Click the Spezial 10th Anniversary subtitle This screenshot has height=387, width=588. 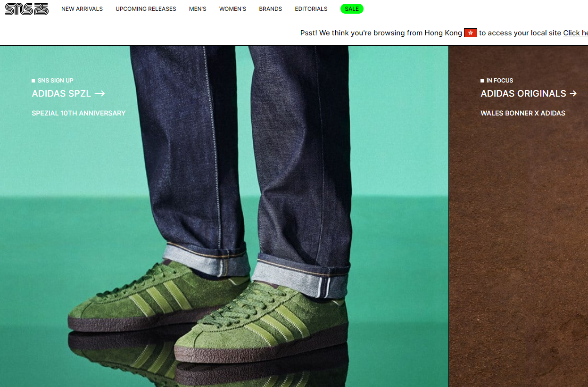pyautogui.click(x=79, y=113)
